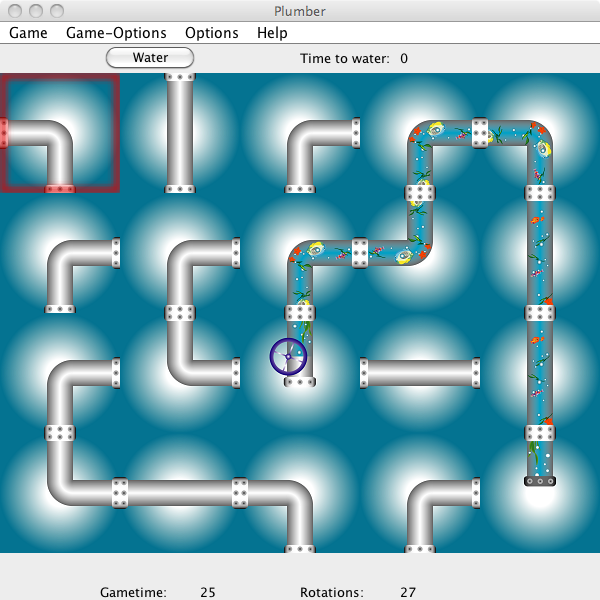Open the Game-Options menu
Viewport: 600px width, 600px height.
(116, 33)
